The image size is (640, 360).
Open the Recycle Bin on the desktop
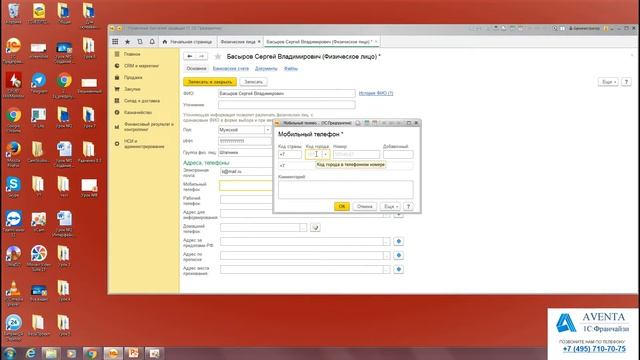(x=13, y=13)
